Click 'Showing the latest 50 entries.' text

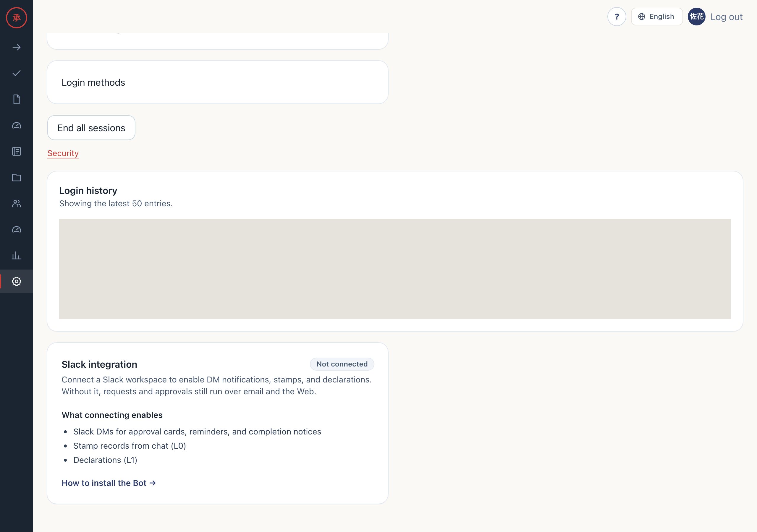coord(116,203)
